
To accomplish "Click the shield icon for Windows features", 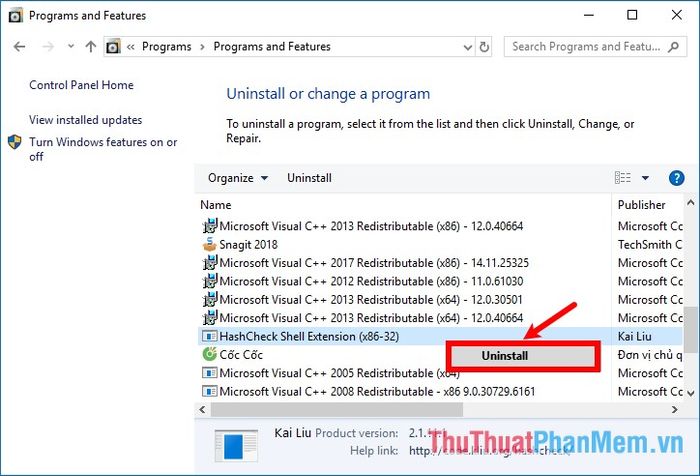I will coord(15,142).
